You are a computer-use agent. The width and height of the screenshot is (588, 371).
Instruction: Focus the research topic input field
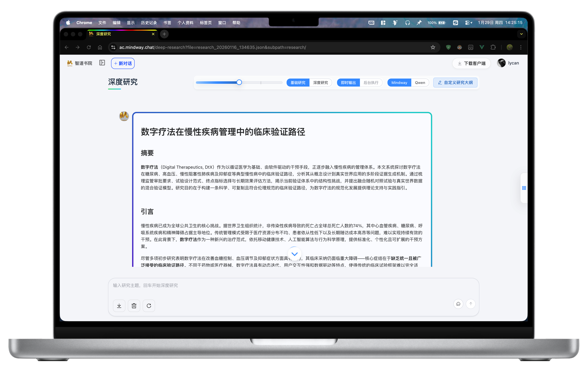click(294, 285)
